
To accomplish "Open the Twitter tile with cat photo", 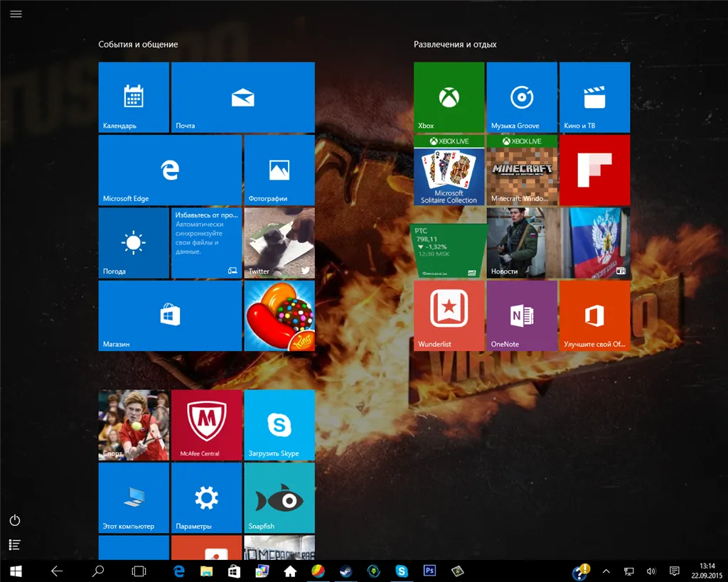I will (279, 243).
